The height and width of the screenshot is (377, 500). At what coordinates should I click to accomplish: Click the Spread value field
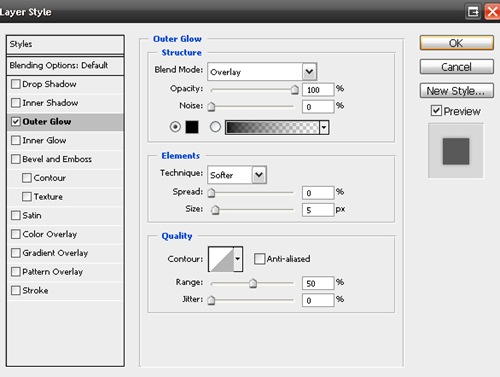(x=318, y=193)
